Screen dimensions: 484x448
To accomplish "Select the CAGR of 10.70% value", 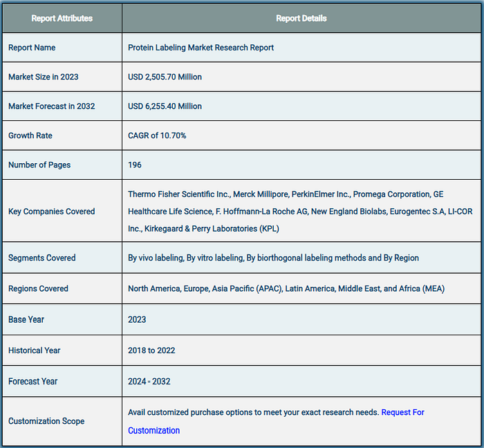I will 157,136.
